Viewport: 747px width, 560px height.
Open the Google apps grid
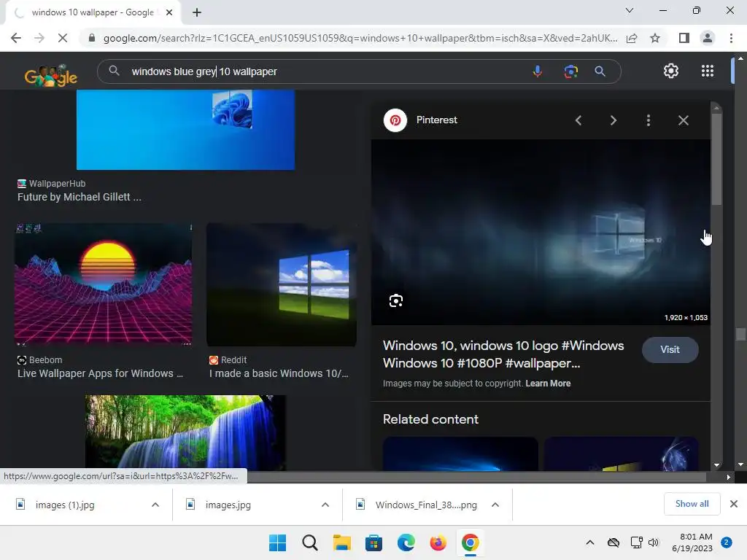pos(708,71)
